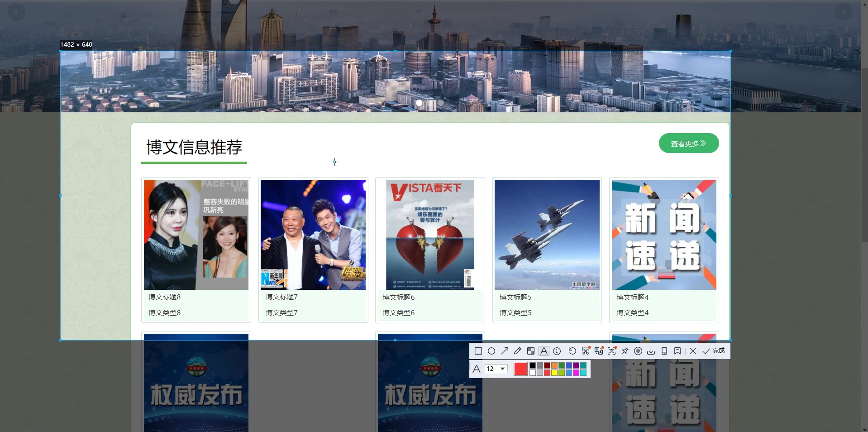The image size is (868, 432).
Task: Click the 博文类型7 label
Action: coord(281,313)
